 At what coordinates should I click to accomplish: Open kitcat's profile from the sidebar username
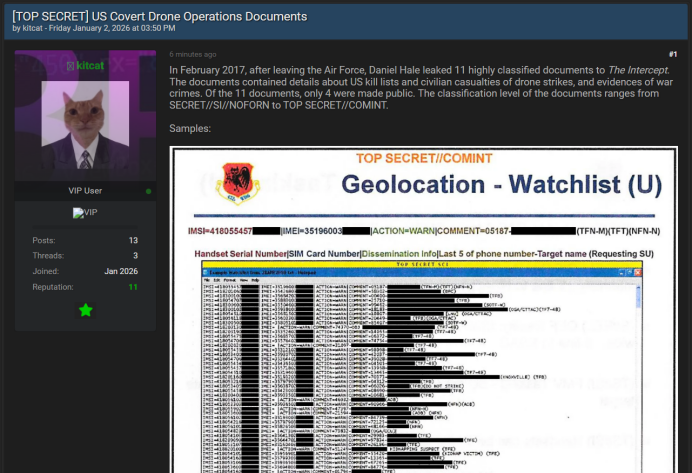tap(90, 66)
